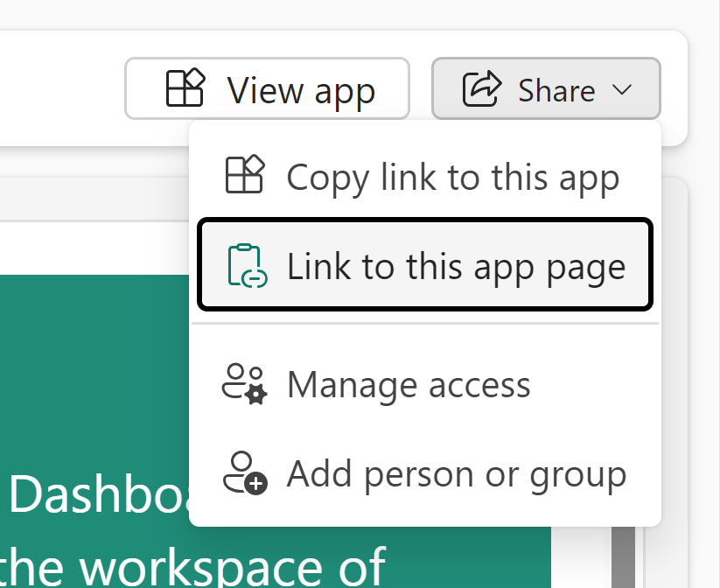The image size is (720, 588).
Task: Choose Link to this app page
Action: 455,266
